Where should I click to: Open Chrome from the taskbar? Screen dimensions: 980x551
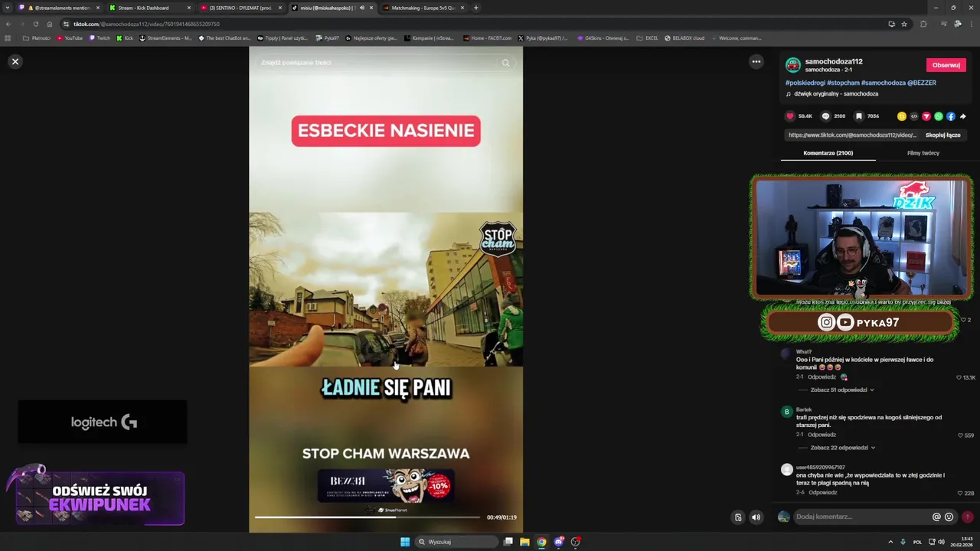point(541,542)
